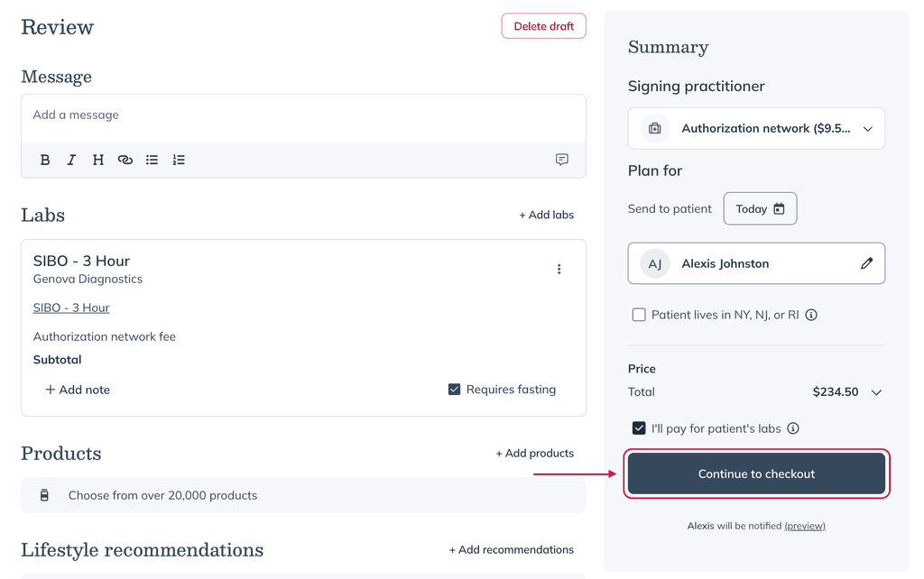924x579 pixels.
Task: Click into the Add a message field
Action: (x=303, y=118)
